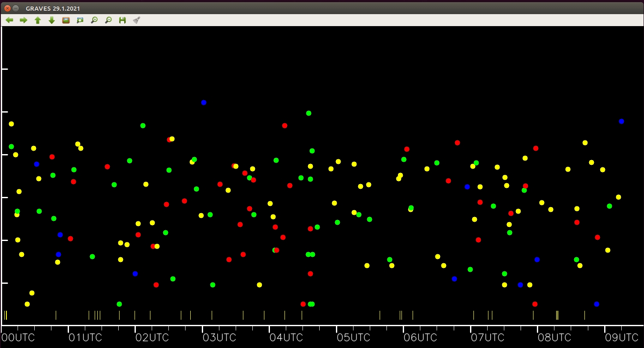Activate the zoom-to-region tool

click(x=80, y=20)
